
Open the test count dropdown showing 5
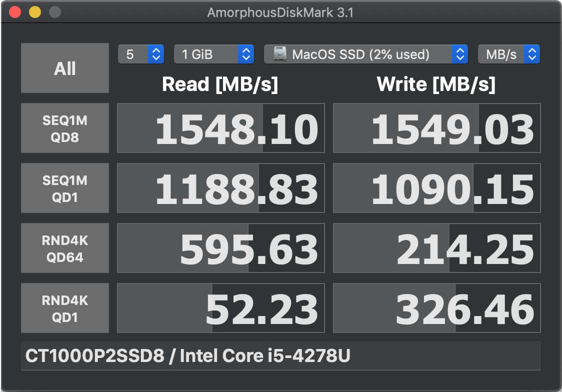tap(141, 54)
